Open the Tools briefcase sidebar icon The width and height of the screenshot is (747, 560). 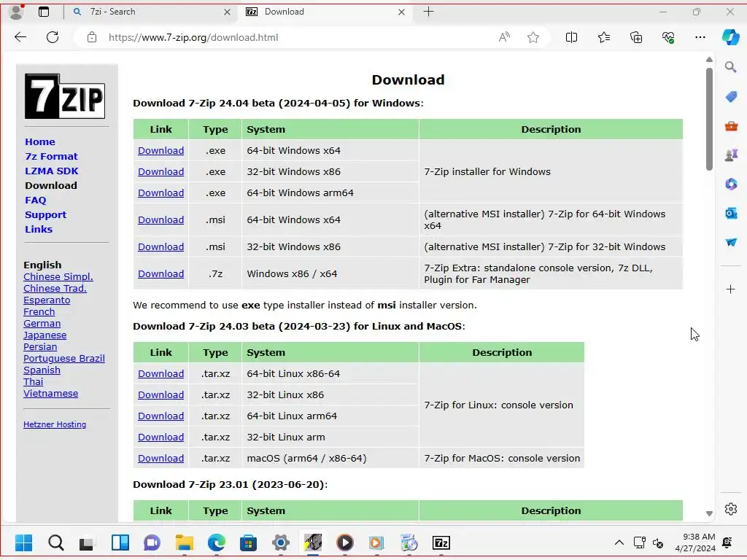(731, 126)
